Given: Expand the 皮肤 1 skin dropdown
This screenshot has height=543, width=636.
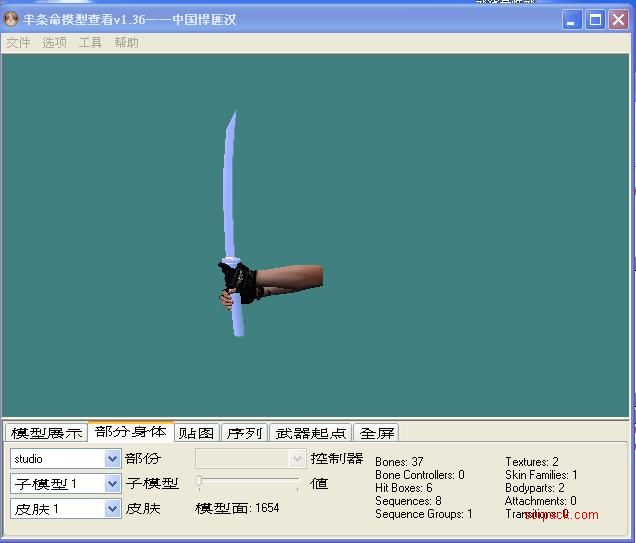Looking at the screenshot, I should coord(112,509).
